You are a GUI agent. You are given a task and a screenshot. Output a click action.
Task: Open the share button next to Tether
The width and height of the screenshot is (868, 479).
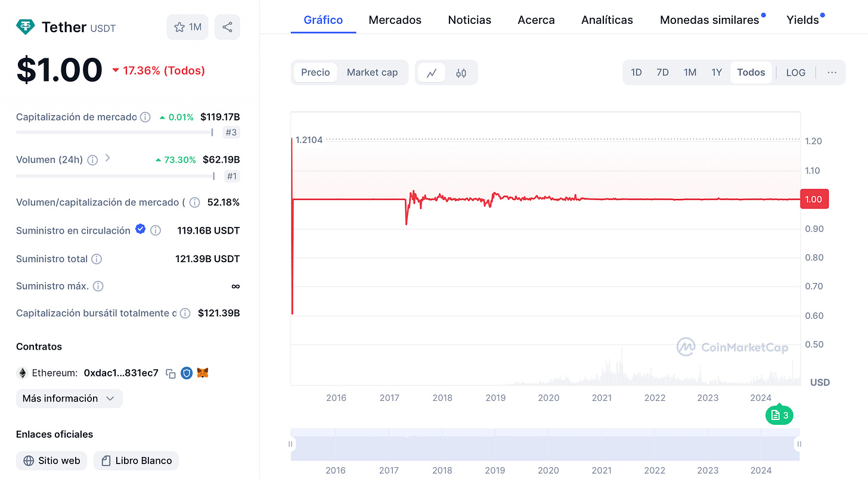pyautogui.click(x=227, y=27)
